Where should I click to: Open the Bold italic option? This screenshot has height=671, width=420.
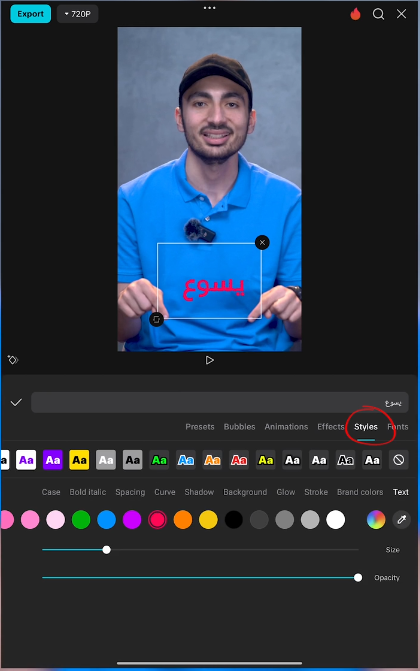[88, 492]
